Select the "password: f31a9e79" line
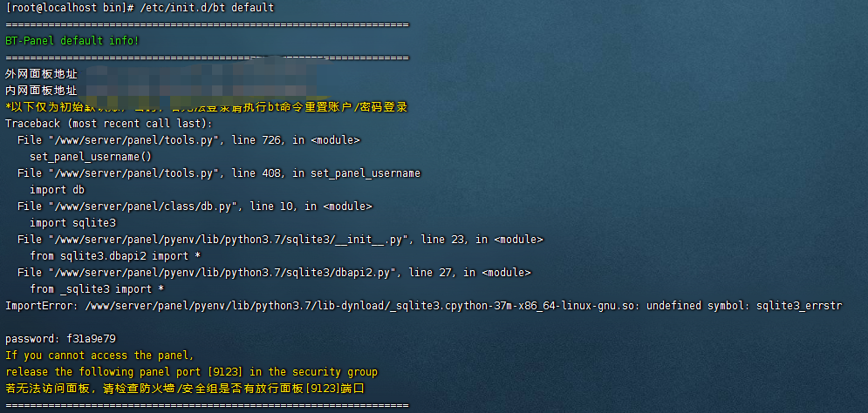The height and width of the screenshot is (413, 868). 60,339
